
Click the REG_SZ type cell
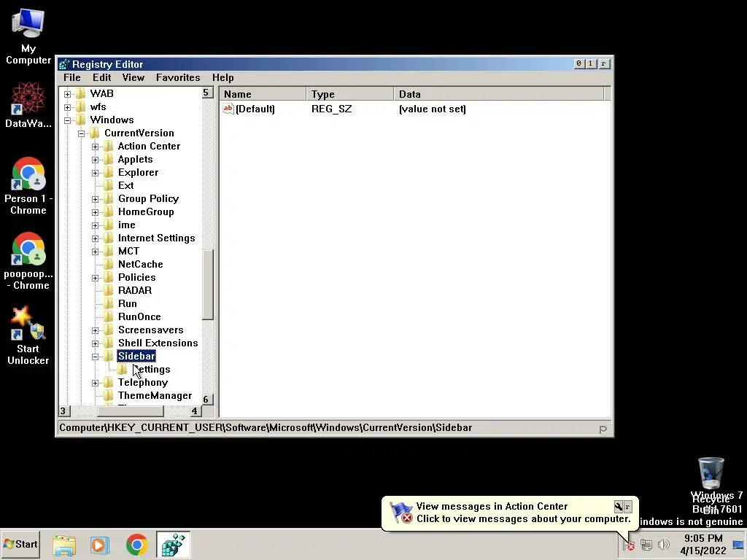pos(332,109)
